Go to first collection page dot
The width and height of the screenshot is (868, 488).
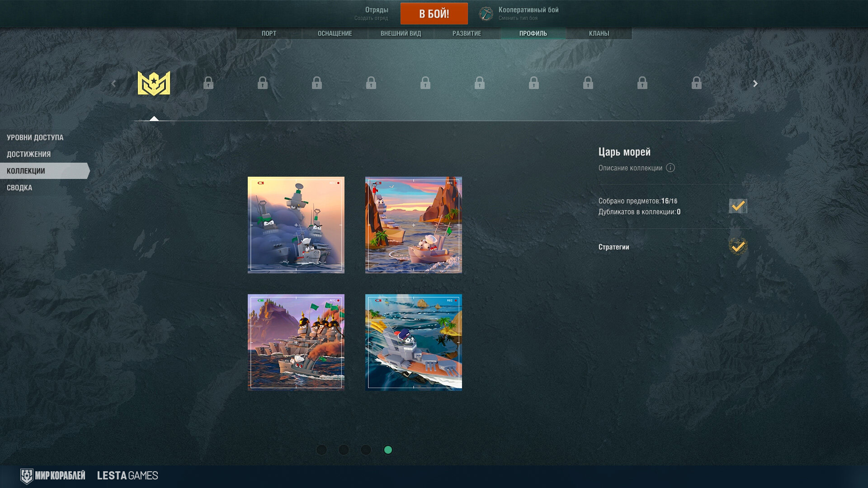click(x=321, y=450)
